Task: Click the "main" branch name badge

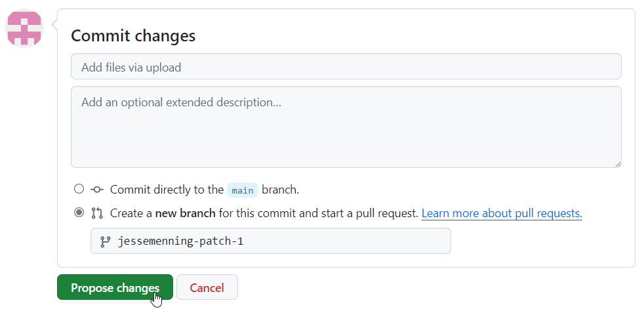Action: (x=243, y=190)
